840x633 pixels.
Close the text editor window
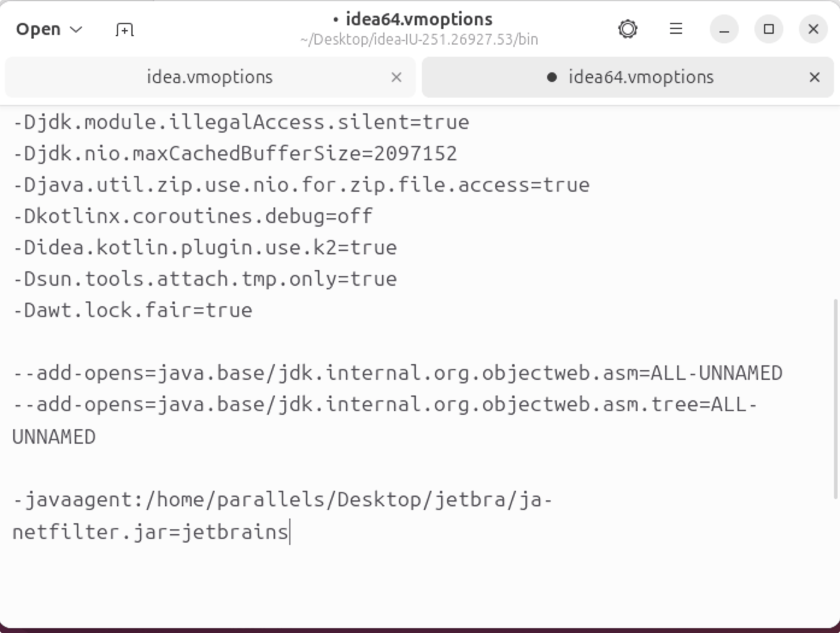[813, 29]
